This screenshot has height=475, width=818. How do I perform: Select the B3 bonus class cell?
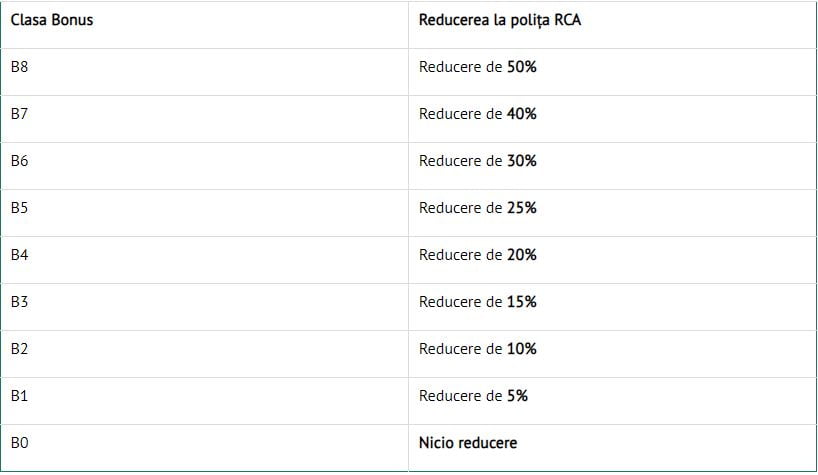(x=20, y=302)
